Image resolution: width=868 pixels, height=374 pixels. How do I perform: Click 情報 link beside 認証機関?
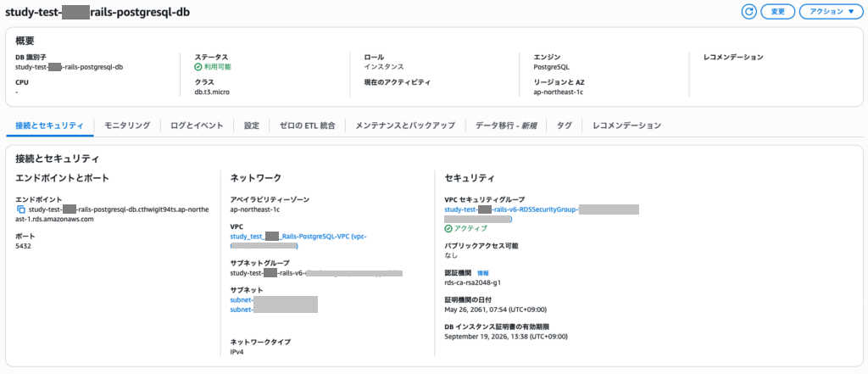(x=483, y=273)
